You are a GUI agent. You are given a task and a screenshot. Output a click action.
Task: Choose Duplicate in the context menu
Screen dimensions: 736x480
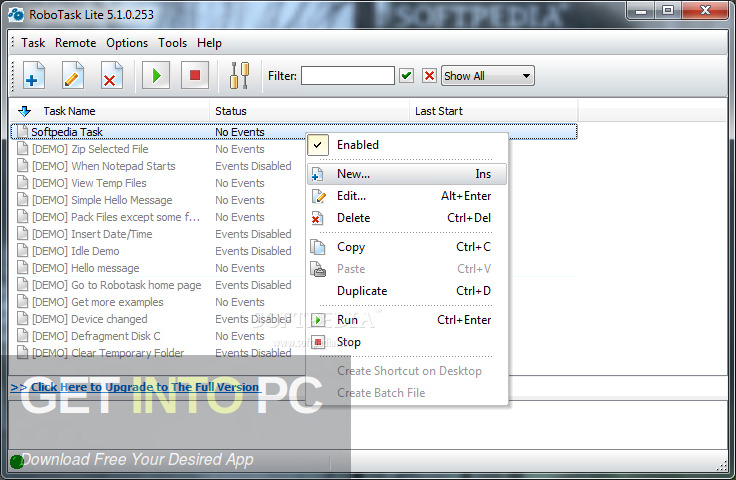click(407, 291)
